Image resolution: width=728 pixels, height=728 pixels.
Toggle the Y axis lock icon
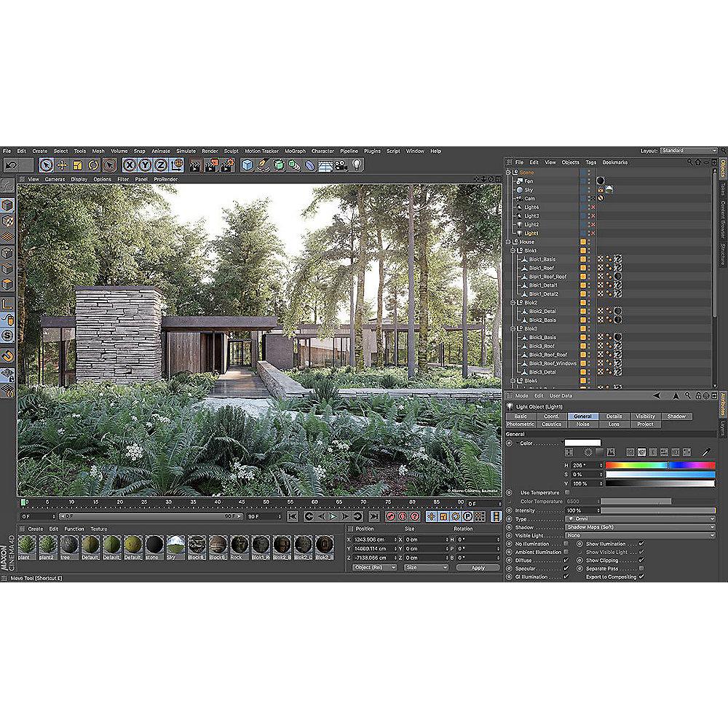point(145,165)
